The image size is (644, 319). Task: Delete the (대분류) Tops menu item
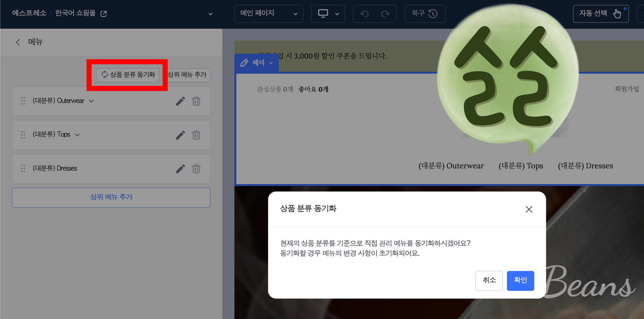(196, 135)
